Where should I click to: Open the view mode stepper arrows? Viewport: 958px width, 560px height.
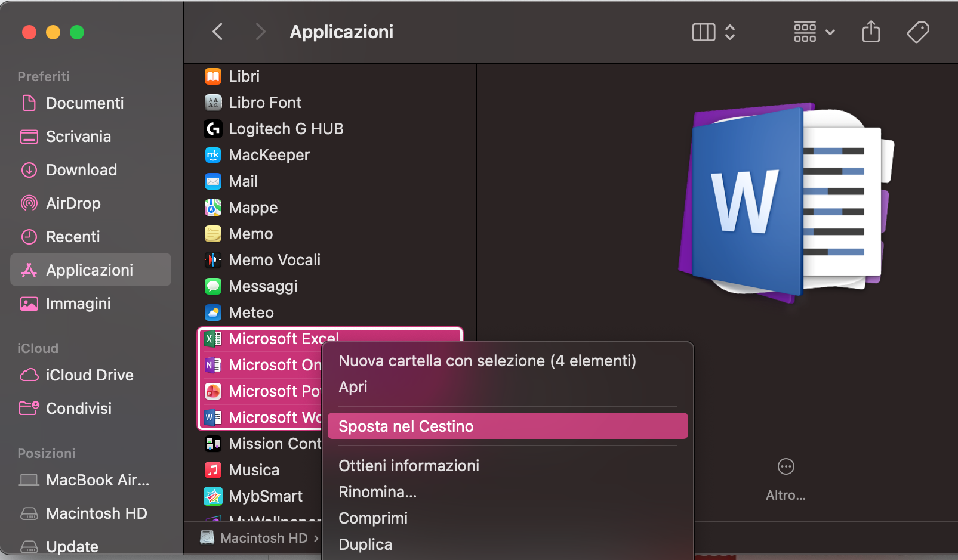[x=730, y=32]
